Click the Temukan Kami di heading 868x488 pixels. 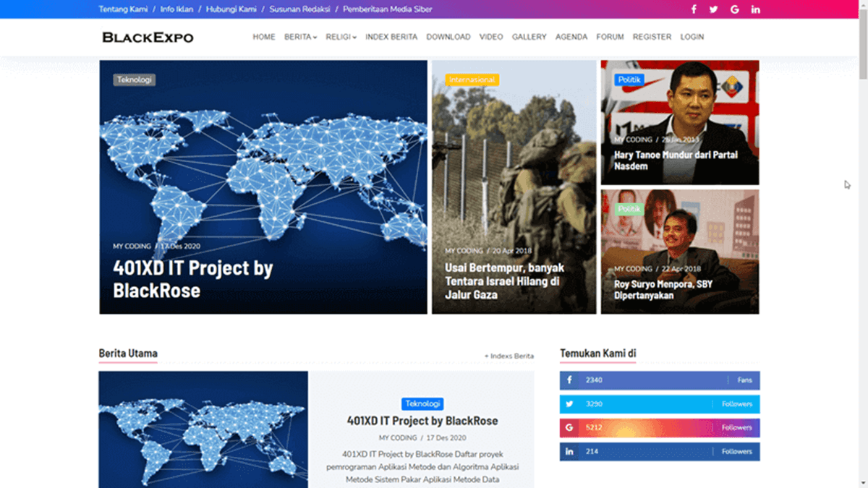597,354
